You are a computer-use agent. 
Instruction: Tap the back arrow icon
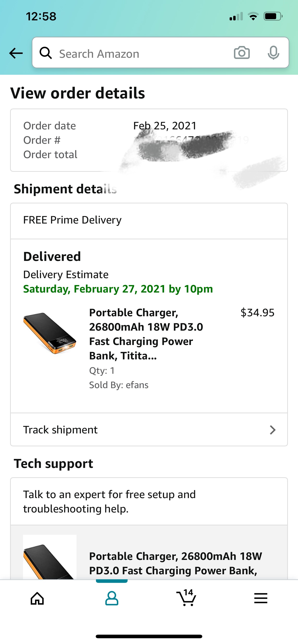[16, 53]
